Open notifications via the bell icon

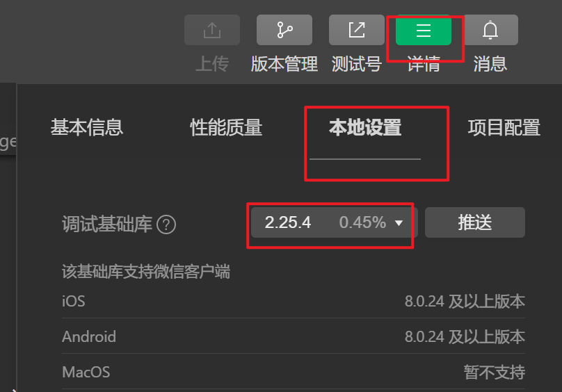click(490, 30)
